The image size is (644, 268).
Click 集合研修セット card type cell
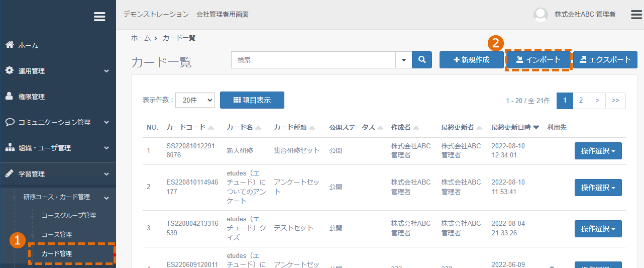[x=297, y=150]
